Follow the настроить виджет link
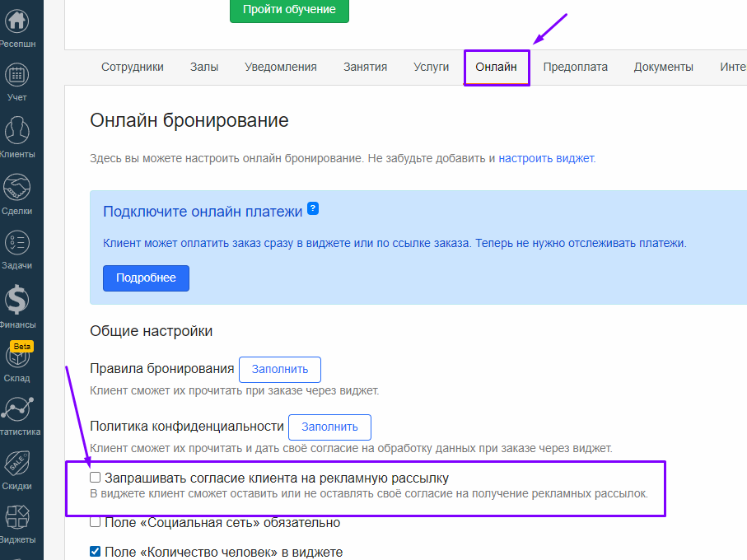Viewport: 747px width, 560px height. (x=546, y=159)
